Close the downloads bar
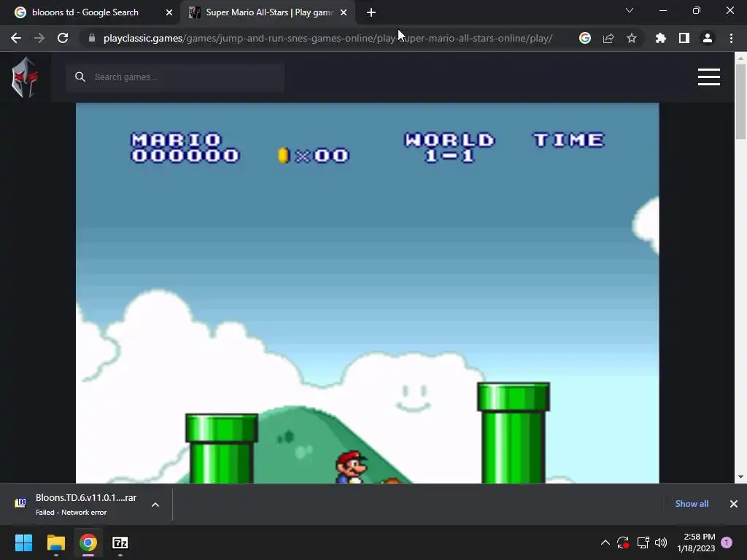The height and width of the screenshot is (560, 747). pos(734,504)
